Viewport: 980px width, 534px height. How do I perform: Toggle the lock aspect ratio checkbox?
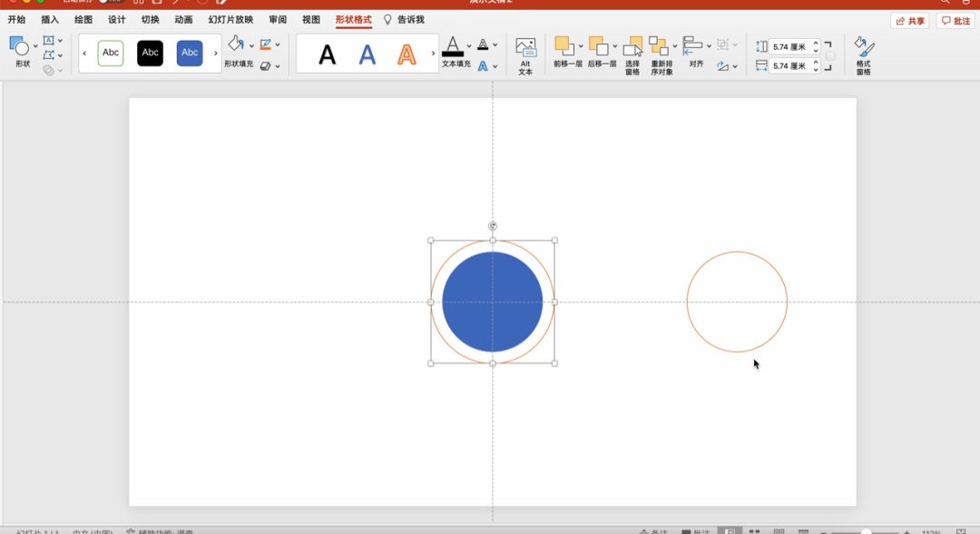click(830, 56)
